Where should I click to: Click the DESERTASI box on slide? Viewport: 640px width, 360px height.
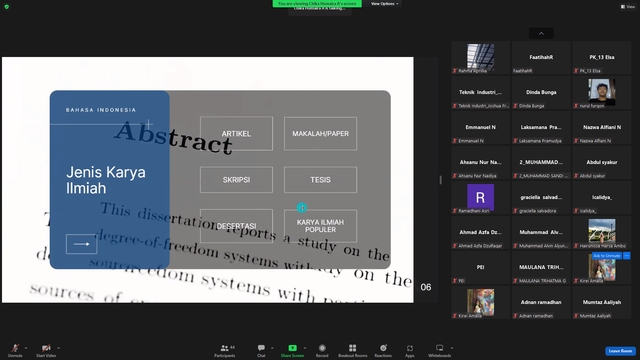pyautogui.click(x=236, y=226)
